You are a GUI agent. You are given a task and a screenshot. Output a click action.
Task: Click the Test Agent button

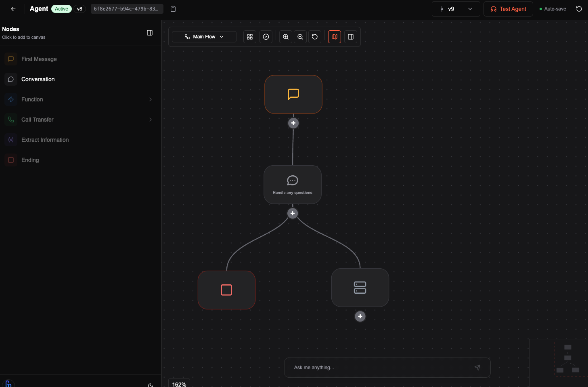pyautogui.click(x=508, y=8)
